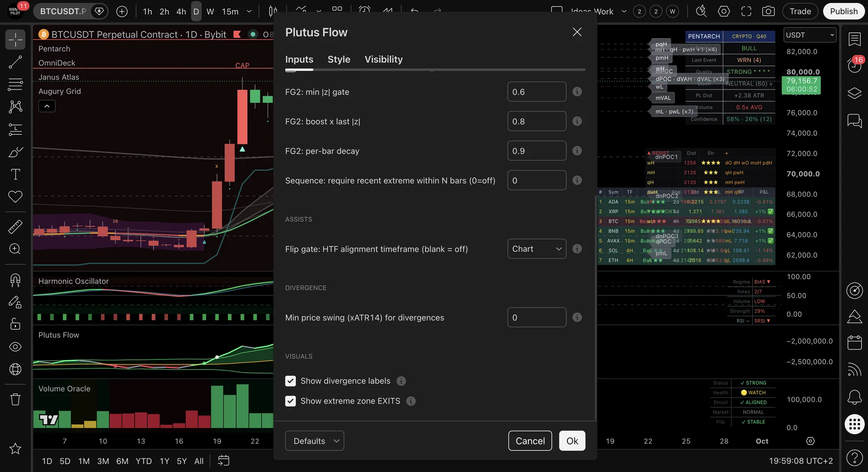Open the alerts bell panel
The width and height of the screenshot is (868, 472).
pos(854,397)
